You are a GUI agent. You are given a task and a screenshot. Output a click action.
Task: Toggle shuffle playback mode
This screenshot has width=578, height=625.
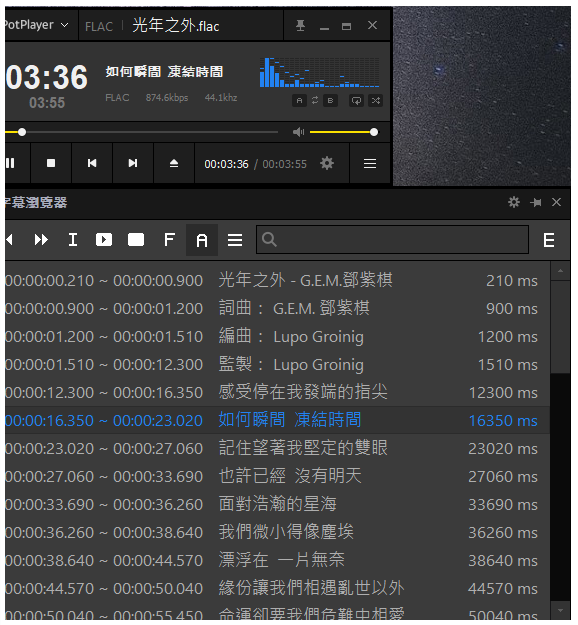point(376,100)
